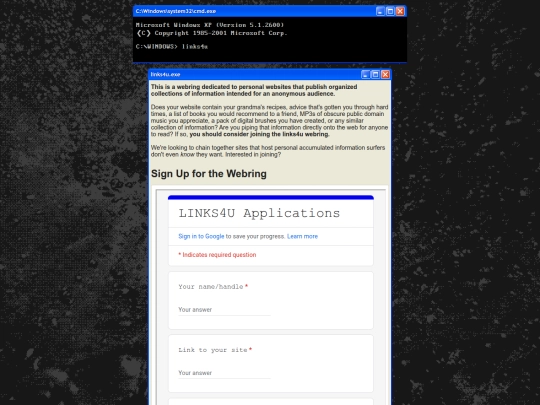Close the links4u.exe window
This screenshot has height=405, width=540.
click(385, 74)
